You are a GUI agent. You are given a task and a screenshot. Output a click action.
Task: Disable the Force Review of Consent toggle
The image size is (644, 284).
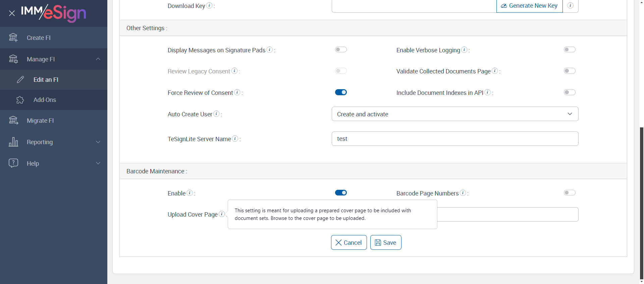click(x=341, y=92)
